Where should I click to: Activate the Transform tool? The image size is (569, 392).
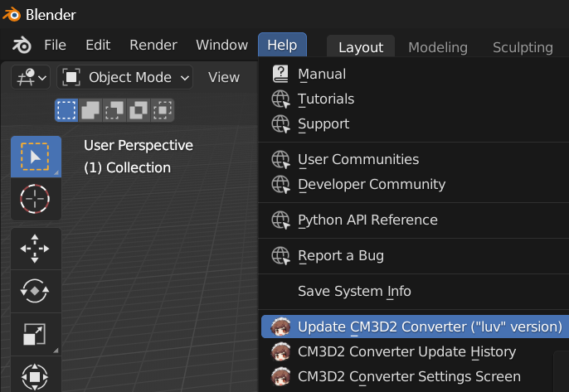[36, 375]
